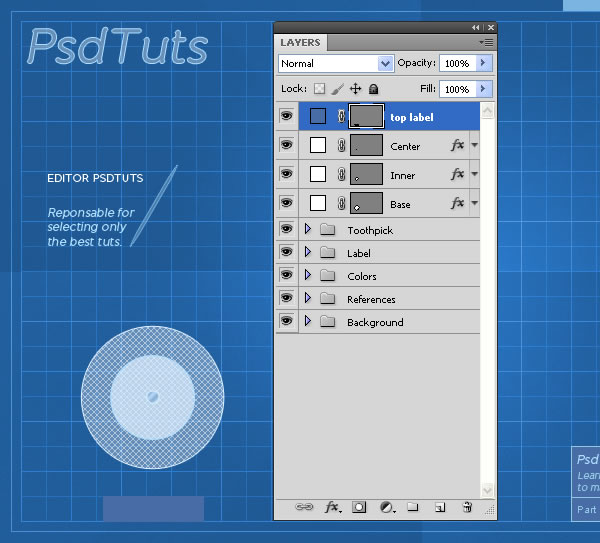This screenshot has width=600, height=543.
Task: Enable lock position move icon
Action: pos(355,89)
